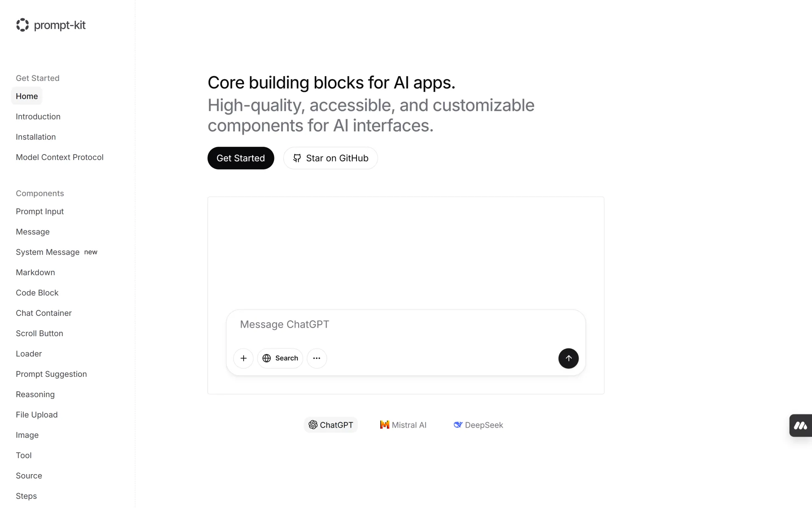This screenshot has height=508, width=812.
Task: Click Star on GitHub button
Action: 330,158
